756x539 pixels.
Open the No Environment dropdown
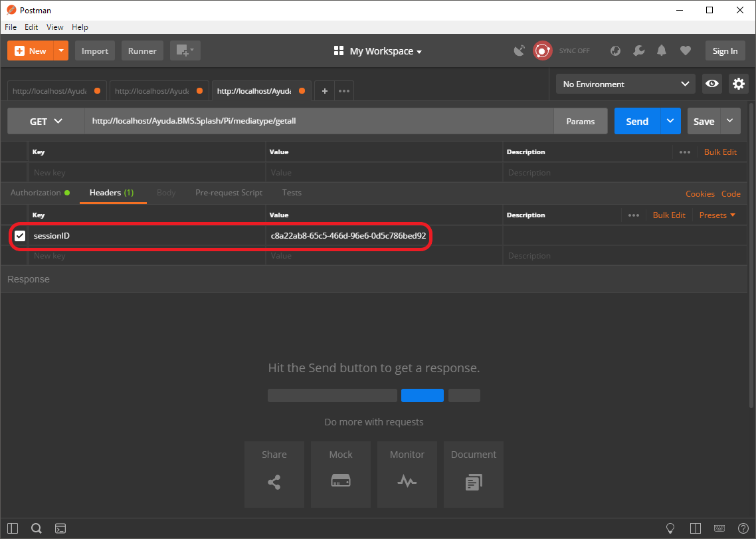coord(625,84)
